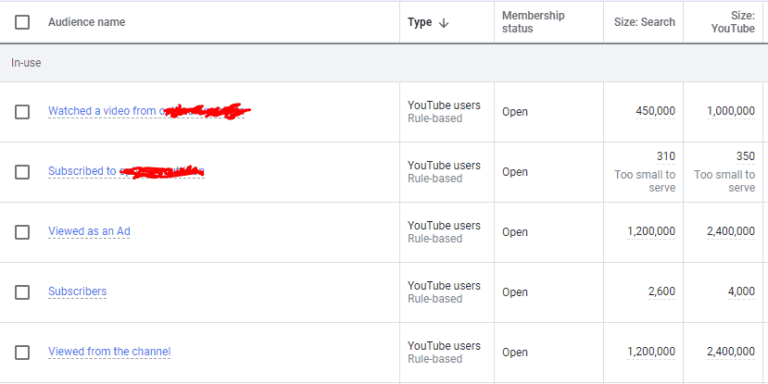Tick the Viewed from the channel checkbox
This screenshot has height=384, width=768.
tap(22, 353)
